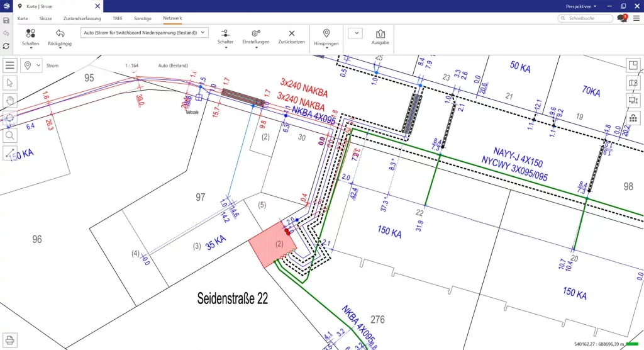Screen dimensions: 644x350
Task: Switch to the Zustandserfassung tab
Action: tap(82, 19)
